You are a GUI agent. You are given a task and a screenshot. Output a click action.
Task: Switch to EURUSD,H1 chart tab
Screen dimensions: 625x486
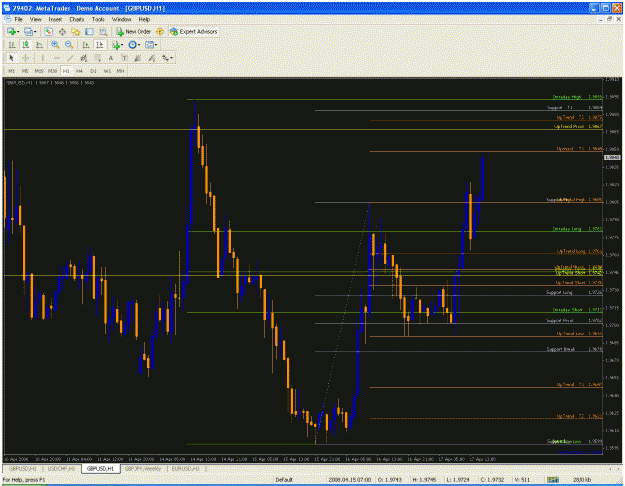tap(185, 468)
